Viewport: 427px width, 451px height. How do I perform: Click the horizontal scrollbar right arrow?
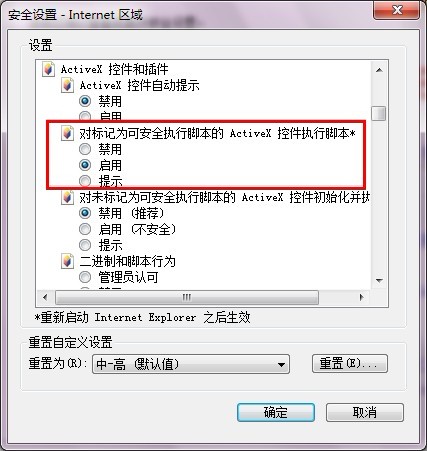[x=361, y=297]
